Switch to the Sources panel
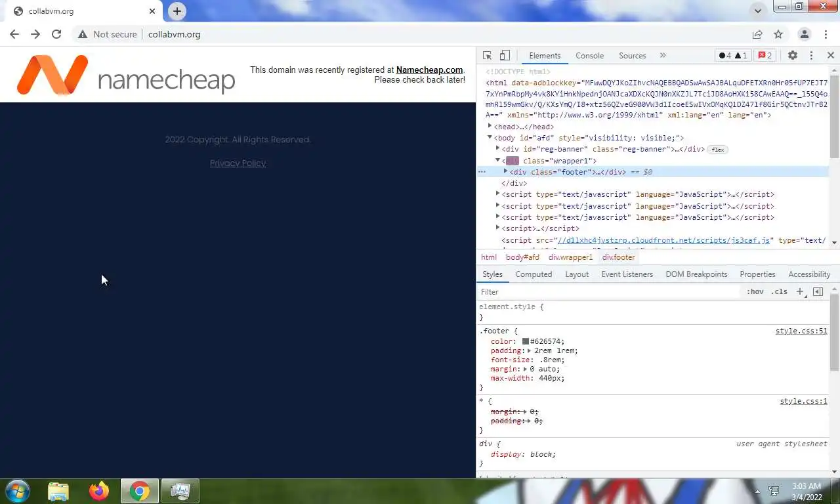 [x=633, y=56]
